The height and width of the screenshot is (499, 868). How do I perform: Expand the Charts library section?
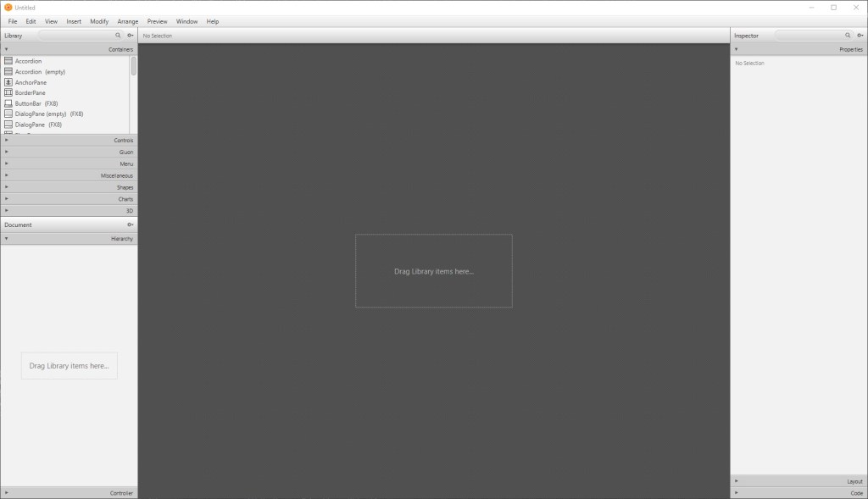click(x=69, y=199)
